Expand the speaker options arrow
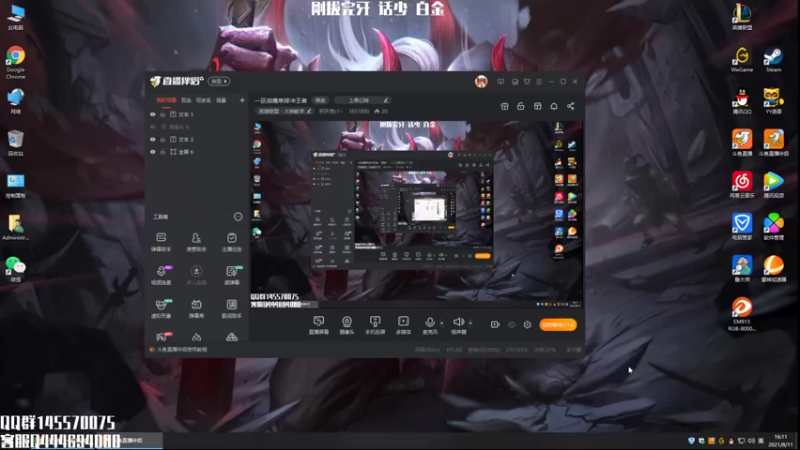This screenshot has height=450, width=800. coord(470,322)
